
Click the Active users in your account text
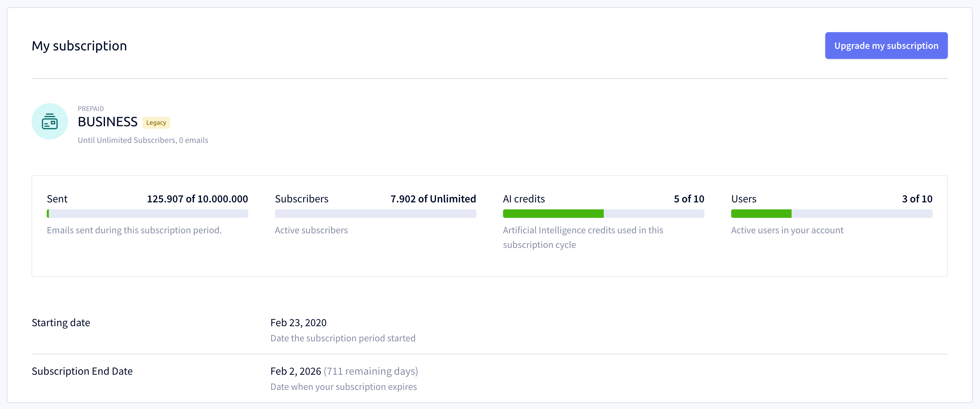click(787, 230)
